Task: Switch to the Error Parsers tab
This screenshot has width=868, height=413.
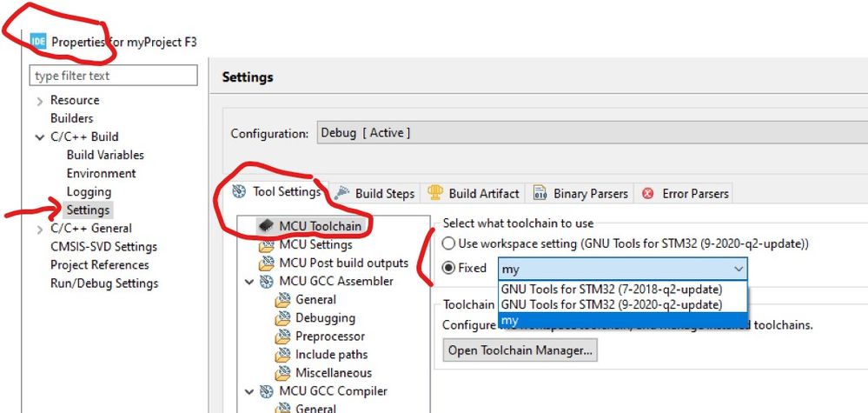Action: click(685, 193)
